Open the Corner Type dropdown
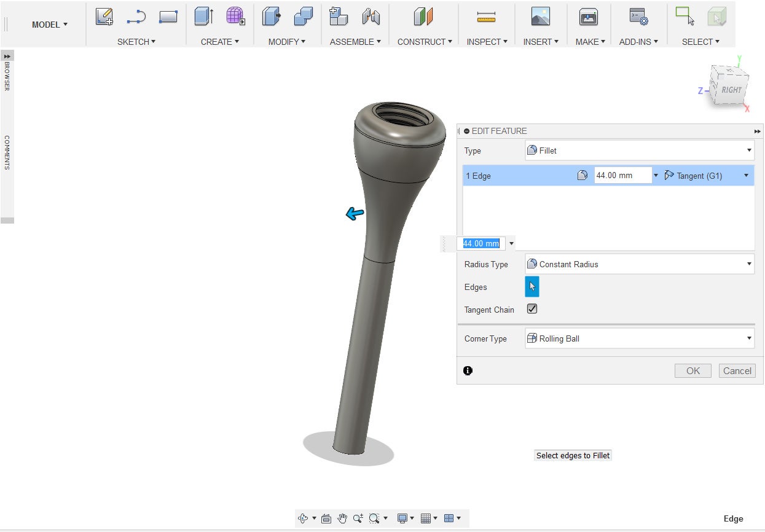 tap(639, 338)
